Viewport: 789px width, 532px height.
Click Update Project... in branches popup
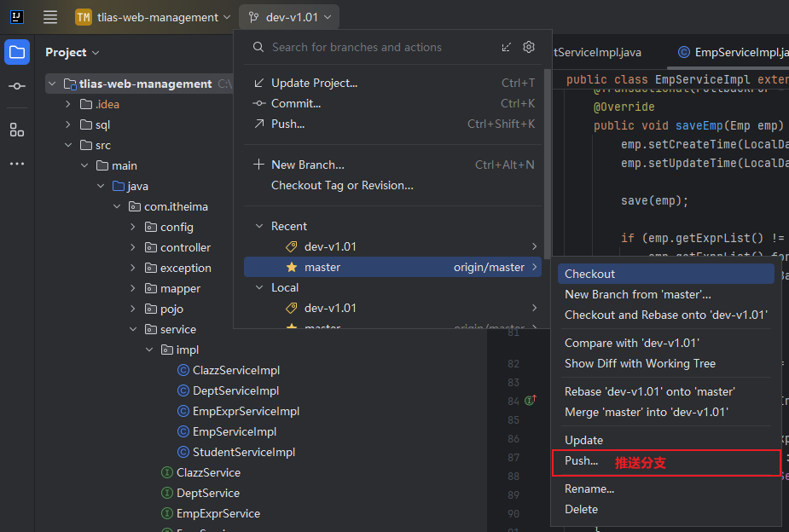(x=392, y=83)
